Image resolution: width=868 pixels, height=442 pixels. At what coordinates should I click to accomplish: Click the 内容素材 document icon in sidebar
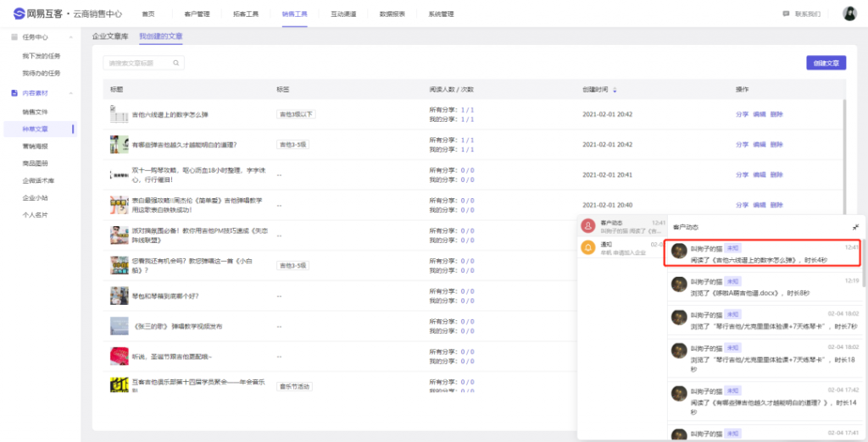tap(14, 93)
